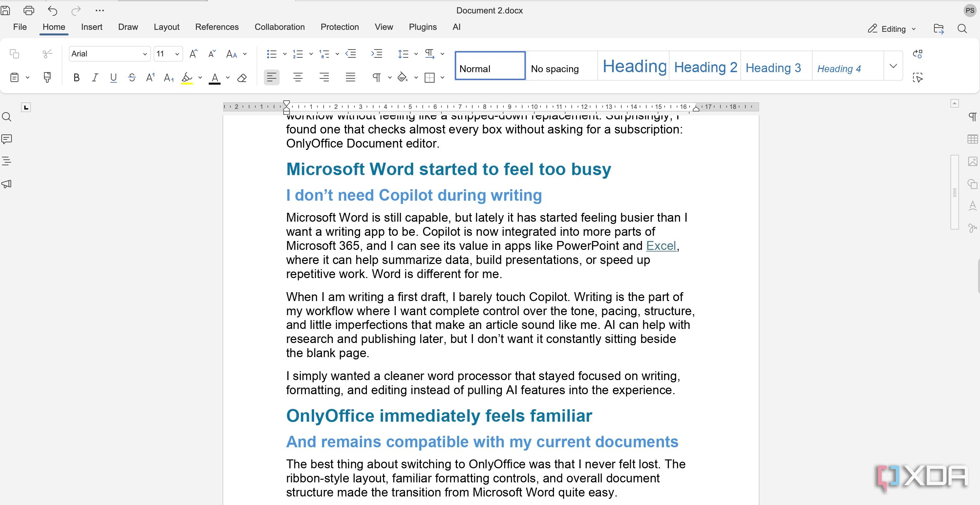Open Find sidebar magnifier icon
Image resolution: width=980 pixels, height=505 pixels.
point(7,117)
